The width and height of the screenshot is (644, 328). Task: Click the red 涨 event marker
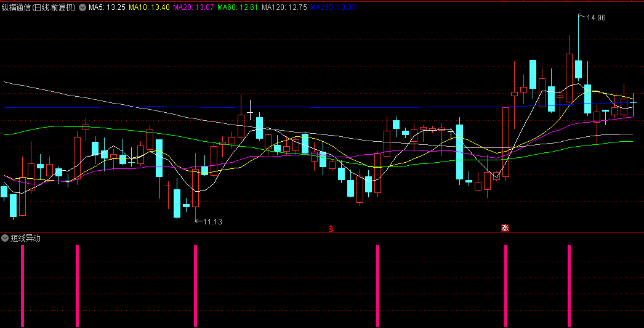pyautogui.click(x=505, y=228)
